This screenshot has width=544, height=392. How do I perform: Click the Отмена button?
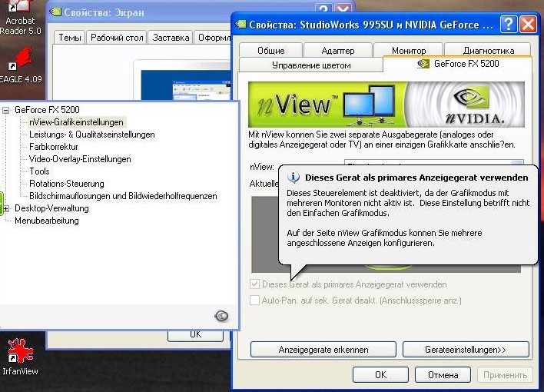tap(443, 374)
